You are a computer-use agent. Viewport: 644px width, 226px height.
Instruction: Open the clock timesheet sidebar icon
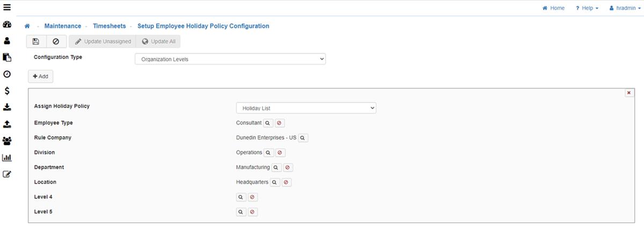[x=8, y=74]
